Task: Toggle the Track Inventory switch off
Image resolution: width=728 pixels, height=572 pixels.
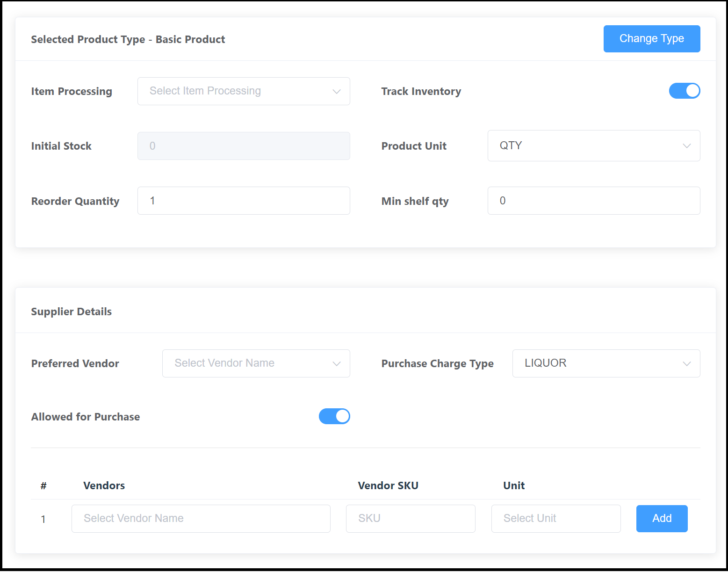Action: click(685, 91)
